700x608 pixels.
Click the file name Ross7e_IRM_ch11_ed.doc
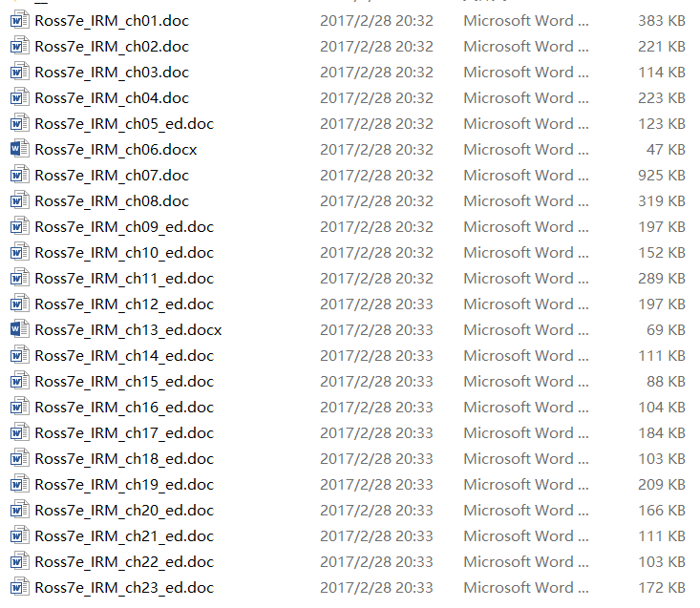click(x=124, y=279)
